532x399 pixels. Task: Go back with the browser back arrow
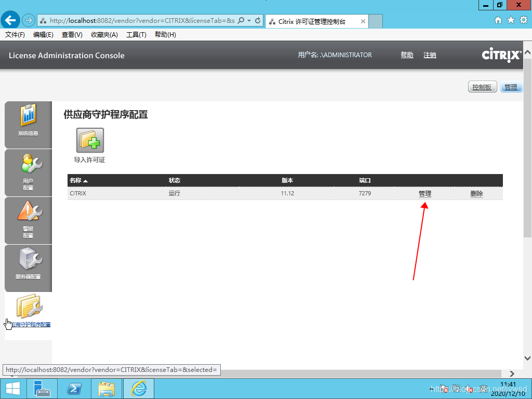11,21
